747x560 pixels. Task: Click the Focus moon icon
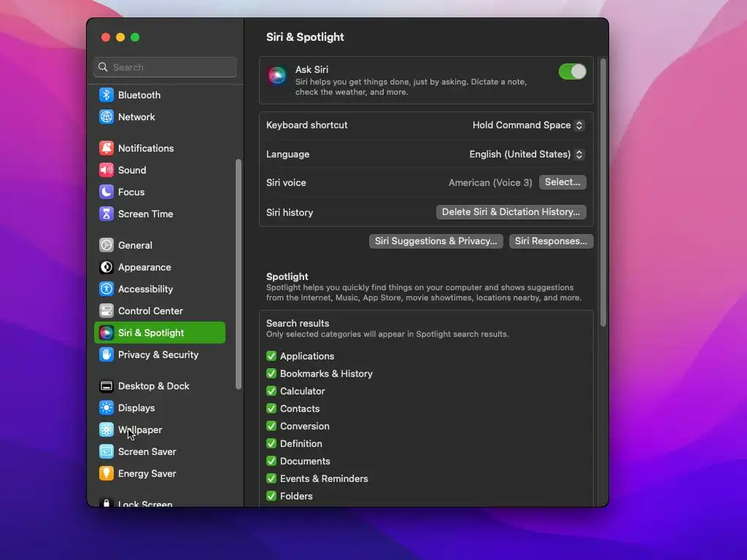click(x=107, y=192)
